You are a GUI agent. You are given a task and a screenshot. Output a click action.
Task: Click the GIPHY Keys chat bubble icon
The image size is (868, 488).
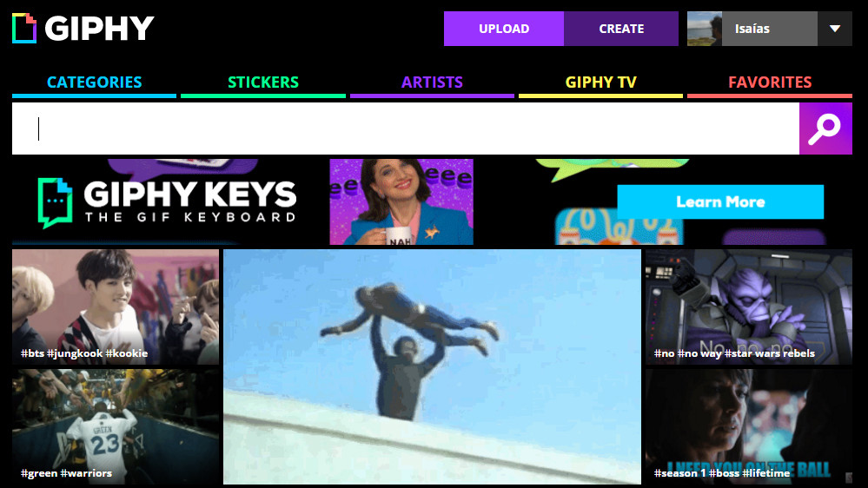(x=55, y=203)
